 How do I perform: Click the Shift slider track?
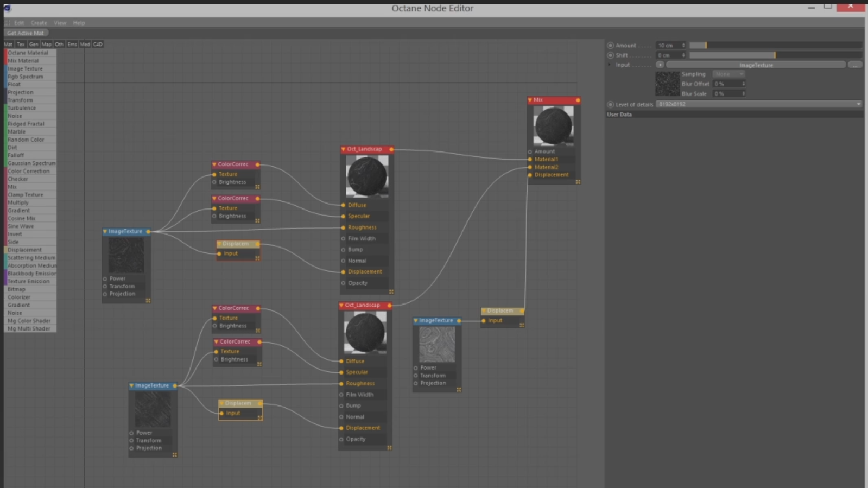tap(775, 55)
